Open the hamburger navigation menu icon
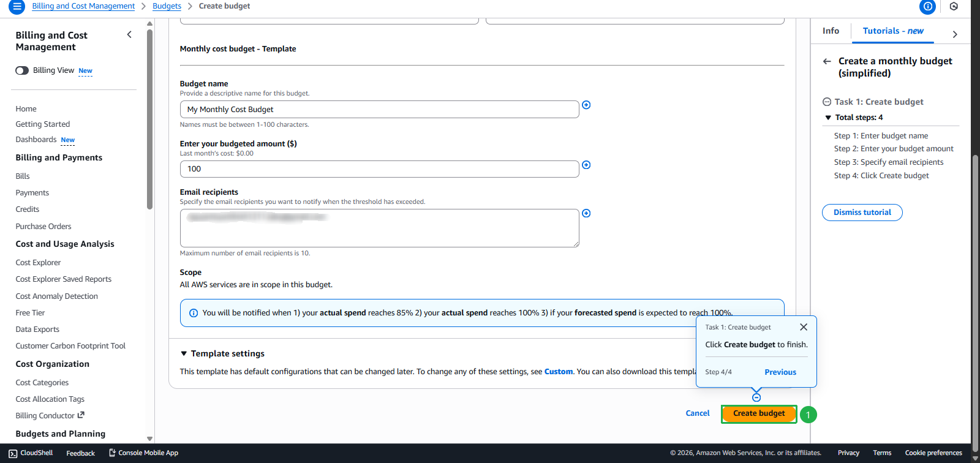 (x=17, y=7)
